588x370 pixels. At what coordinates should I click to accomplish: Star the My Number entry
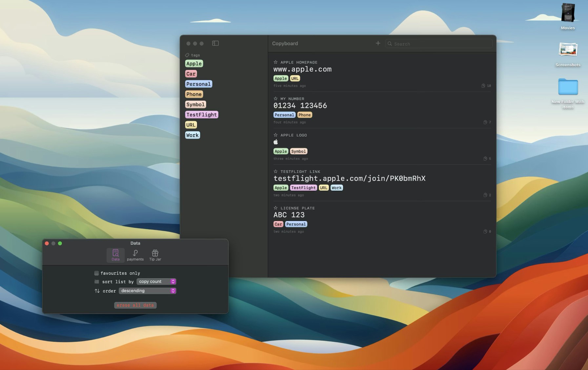276,98
